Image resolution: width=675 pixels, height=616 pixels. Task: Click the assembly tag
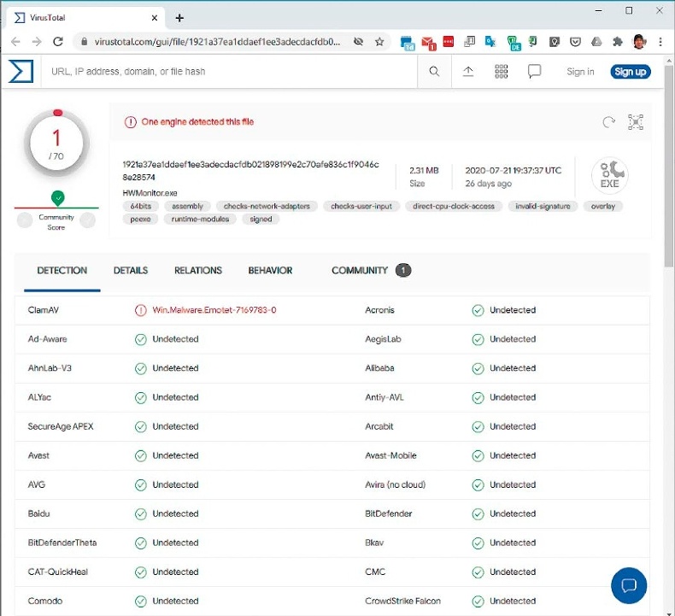coord(187,206)
